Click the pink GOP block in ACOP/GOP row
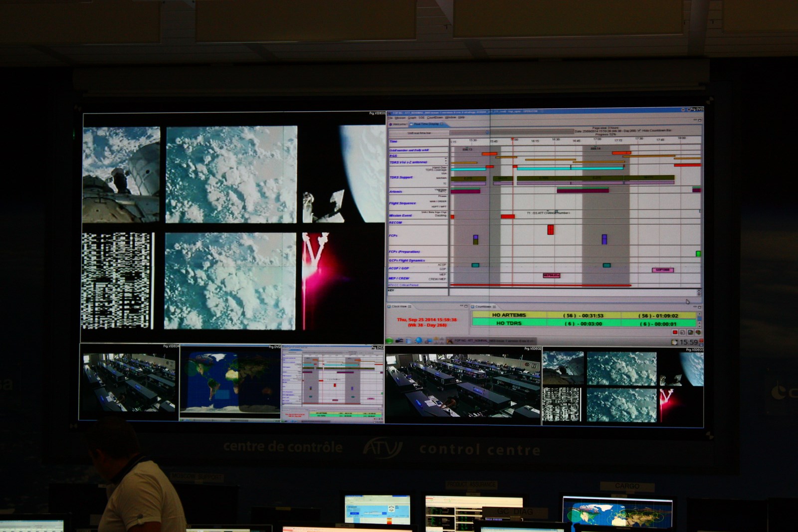The width and height of the screenshot is (798, 532). [663, 270]
